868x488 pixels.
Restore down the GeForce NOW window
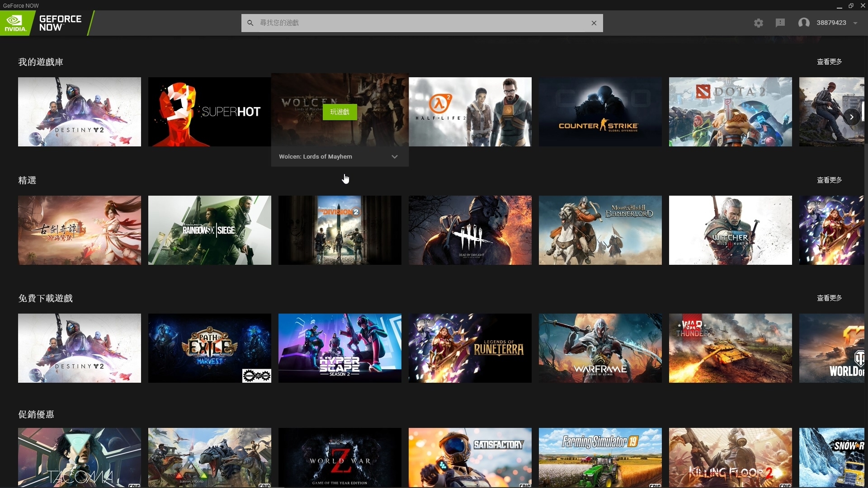(851, 6)
